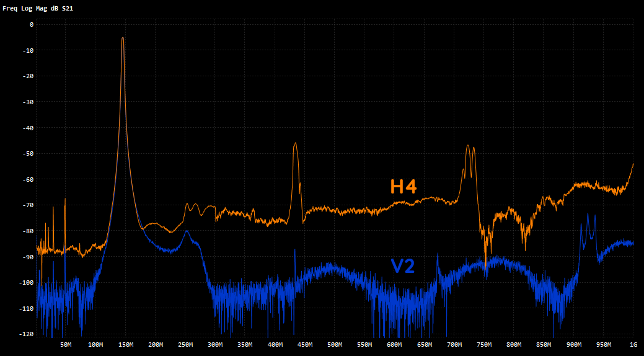This screenshot has height=356, width=644.
Task: Click the main resonance peak near 145 MHz
Action: click(122, 38)
